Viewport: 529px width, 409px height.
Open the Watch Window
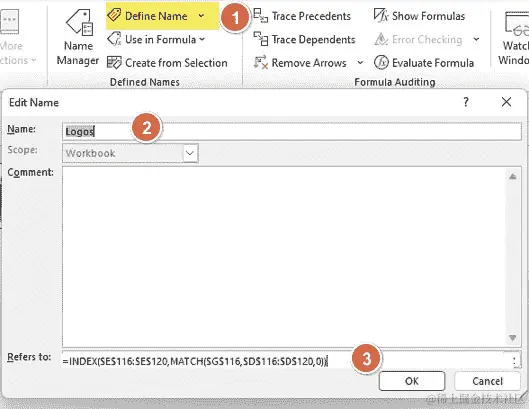[514, 37]
